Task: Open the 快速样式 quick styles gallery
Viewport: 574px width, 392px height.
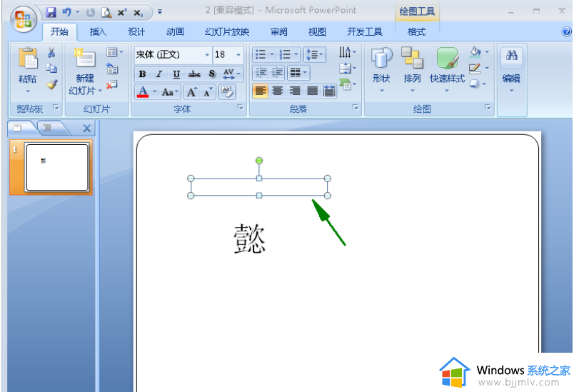Action: point(447,69)
